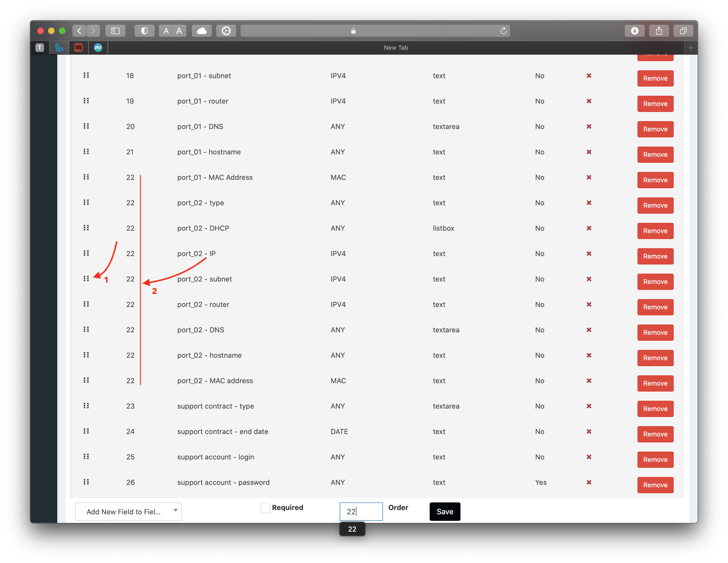Open Tab Overview with the stacked squares icon
The image size is (728, 563).
(x=683, y=31)
